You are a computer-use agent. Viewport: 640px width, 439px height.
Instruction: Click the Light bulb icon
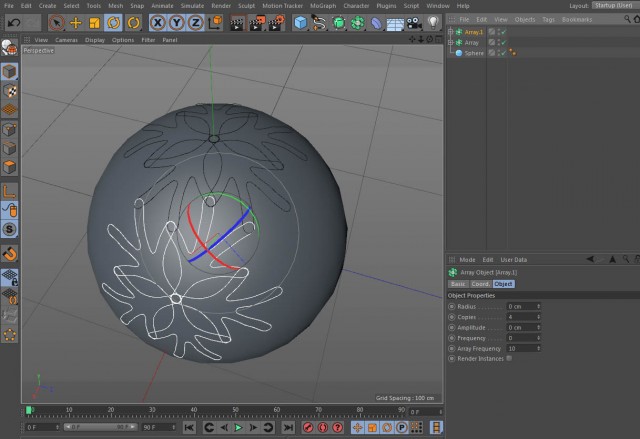pos(433,23)
